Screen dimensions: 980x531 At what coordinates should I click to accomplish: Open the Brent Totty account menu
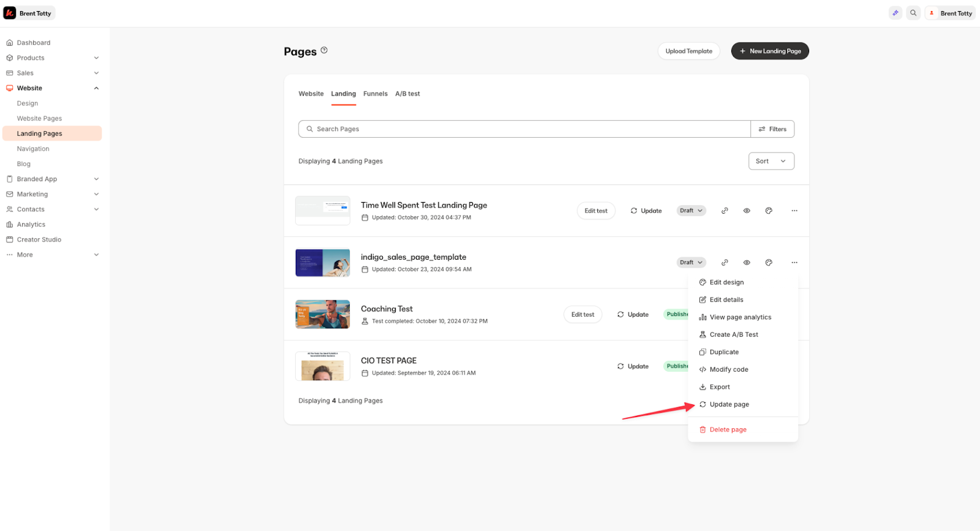(950, 13)
